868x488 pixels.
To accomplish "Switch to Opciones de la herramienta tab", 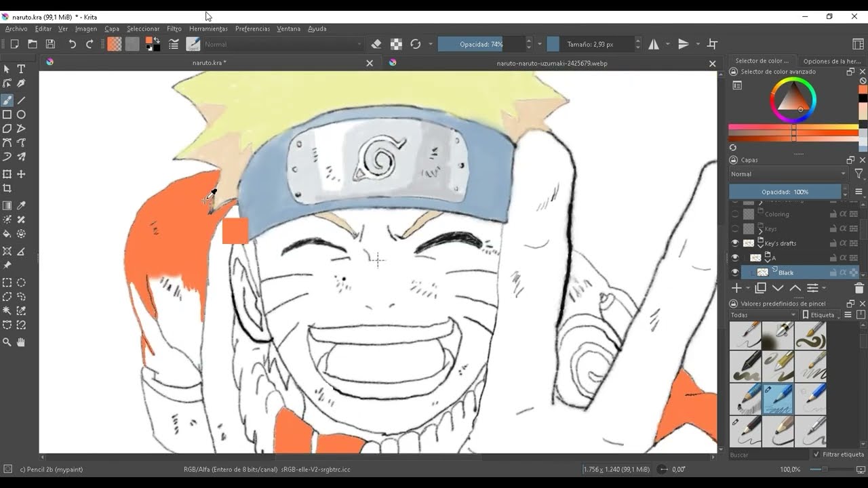I will tap(831, 61).
